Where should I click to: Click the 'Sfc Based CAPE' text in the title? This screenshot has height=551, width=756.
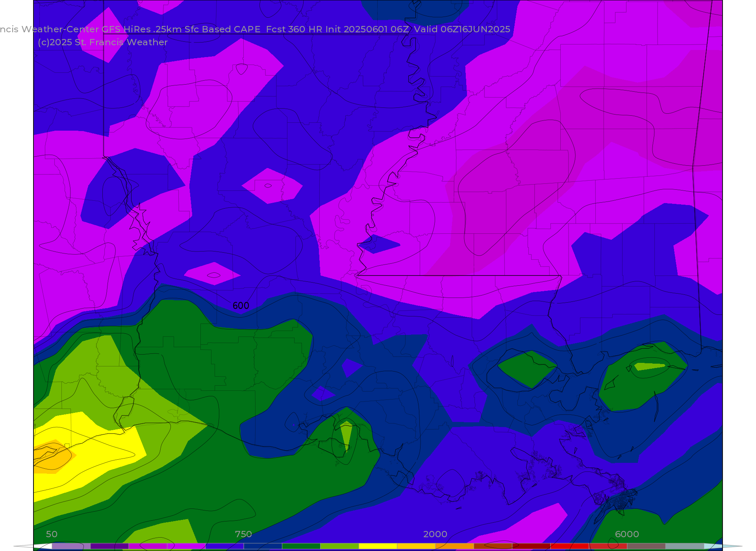point(222,29)
